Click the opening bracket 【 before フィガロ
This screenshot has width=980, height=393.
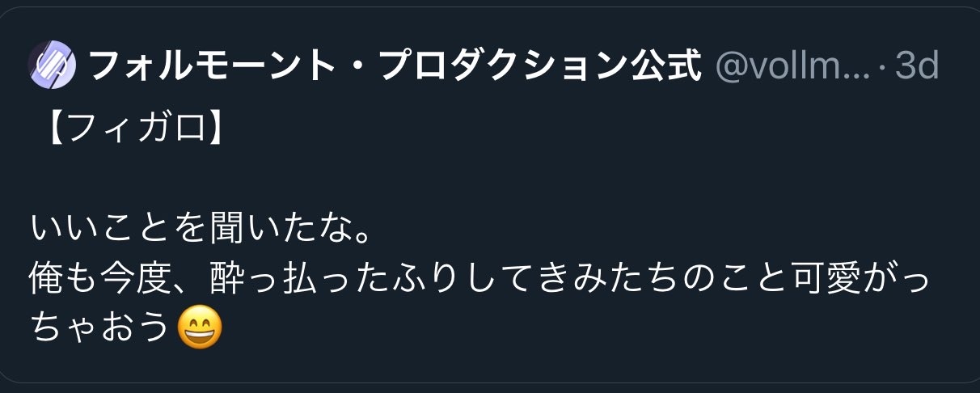pos(49,131)
